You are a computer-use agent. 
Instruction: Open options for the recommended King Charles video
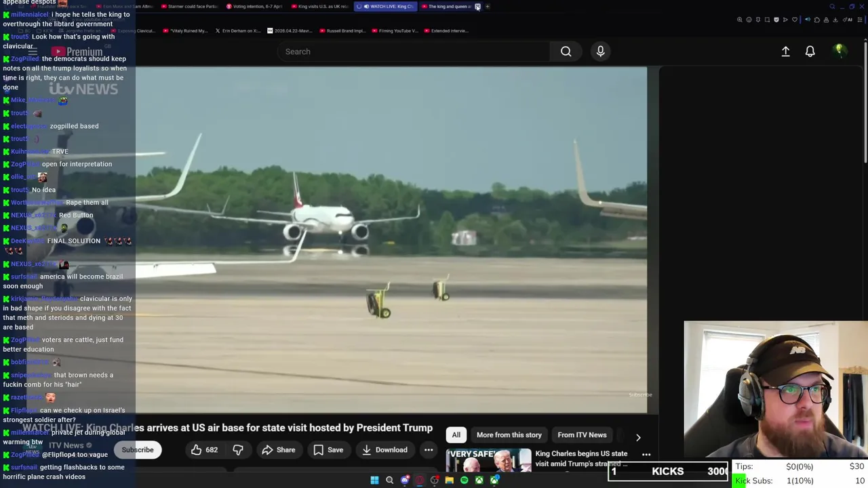pyautogui.click(x=646, y=455)
